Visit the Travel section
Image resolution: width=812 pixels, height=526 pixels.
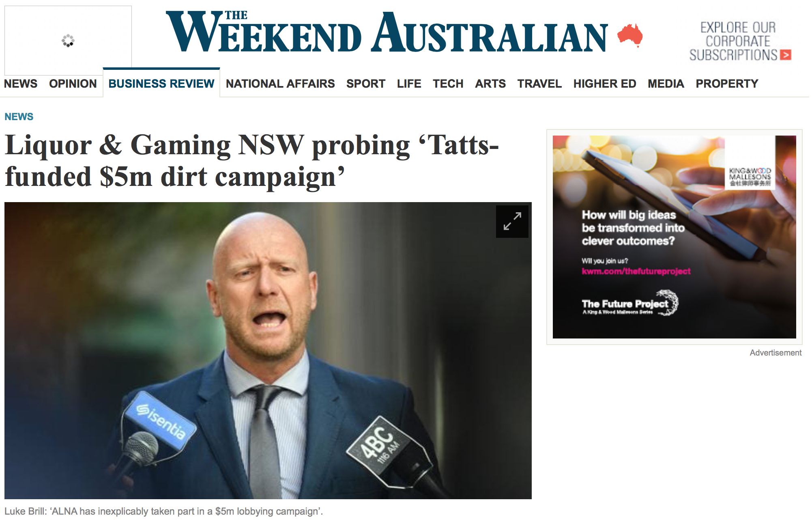click(539, 84)
